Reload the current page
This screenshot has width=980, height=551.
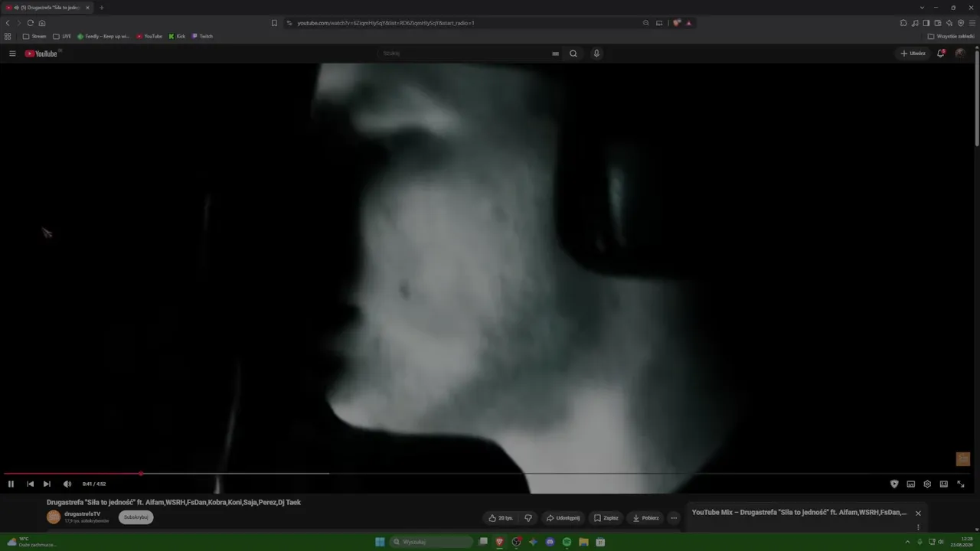[x=31, y=23]
